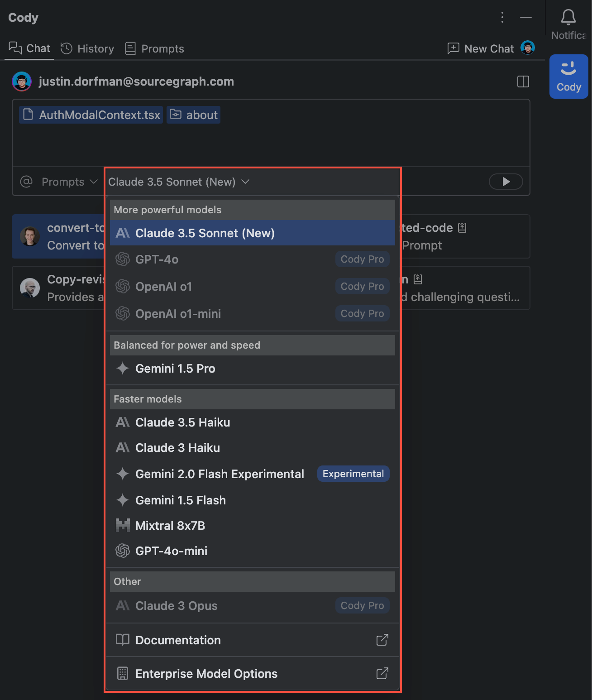Screen dimensions: 592x700
Task: Click the OpenAI icon beside GPT-4o-mini
Action: 123,551
